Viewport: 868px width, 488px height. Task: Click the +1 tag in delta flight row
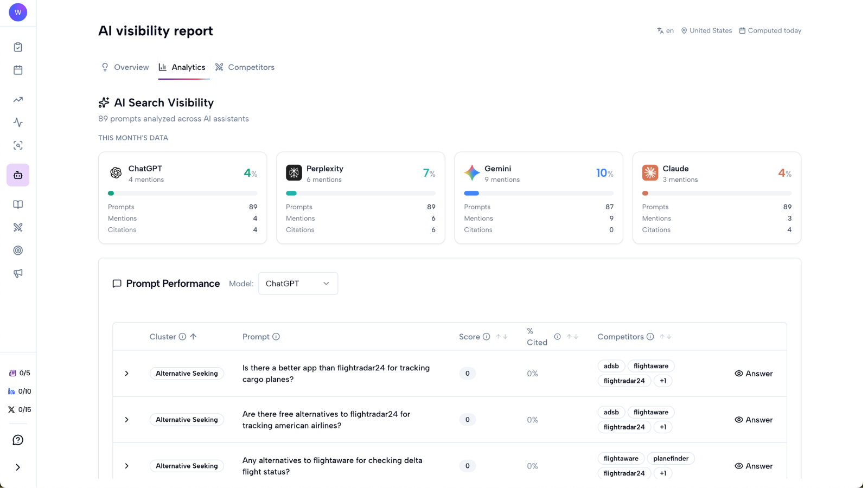tap(663, 473)
